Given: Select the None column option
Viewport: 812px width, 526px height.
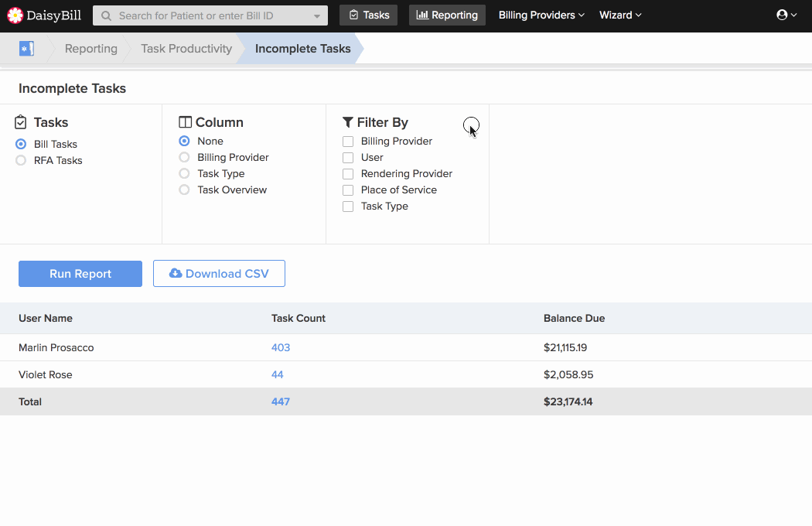Looking at the screenshot, I should (184, 141).
